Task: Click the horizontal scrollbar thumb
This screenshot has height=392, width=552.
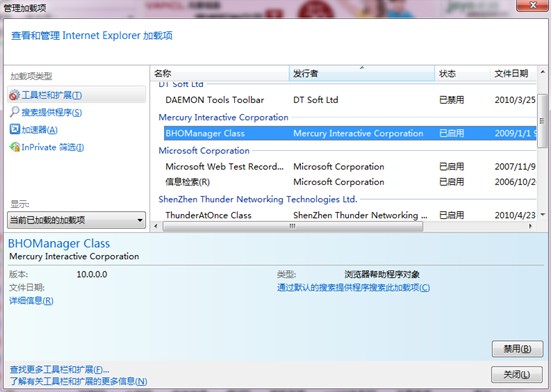Action: [293, 226]
